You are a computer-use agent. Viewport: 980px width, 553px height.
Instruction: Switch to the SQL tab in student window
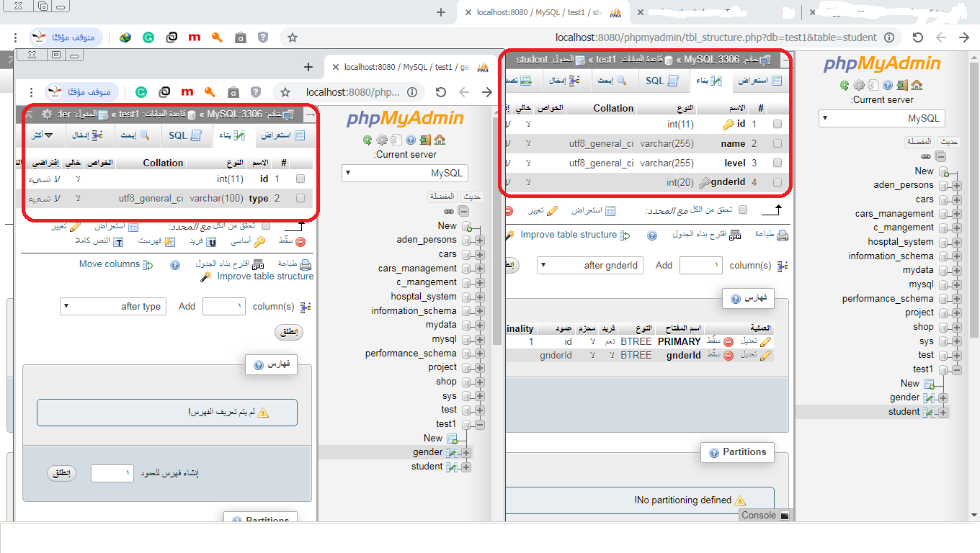[662, 81]
